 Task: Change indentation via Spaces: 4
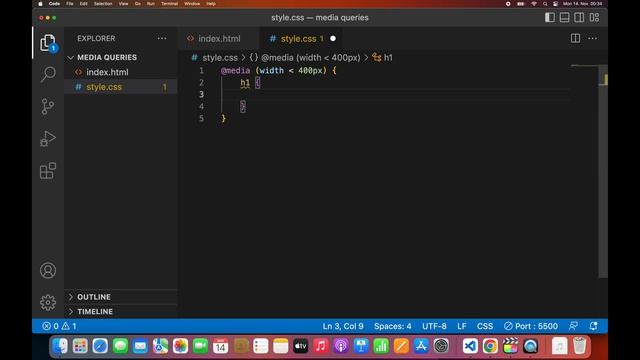click(x=393, y=326)
